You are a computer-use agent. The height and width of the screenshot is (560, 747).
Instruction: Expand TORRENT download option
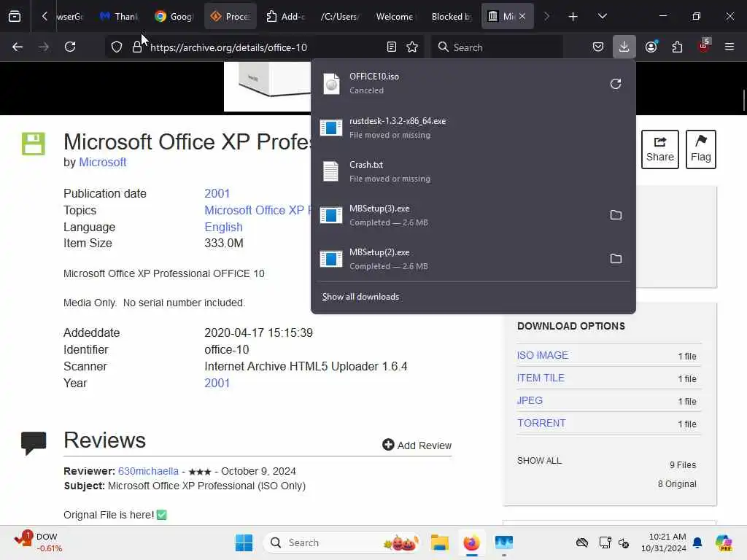[541, 424]
